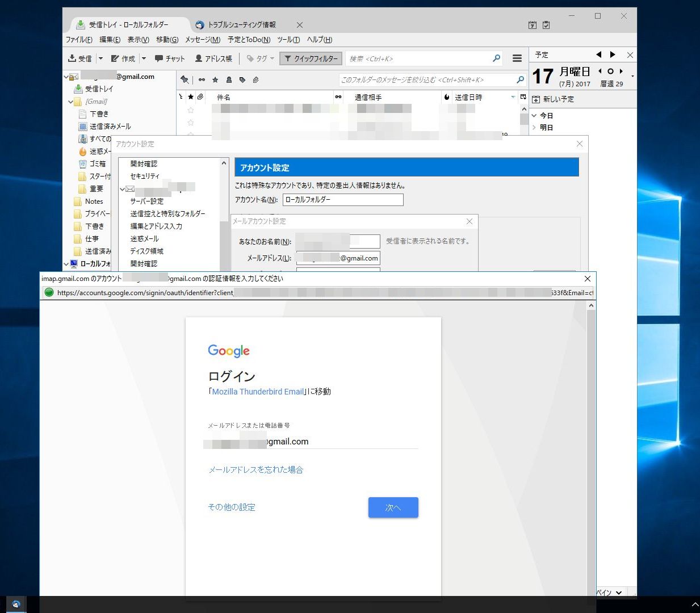Open the 送信済みメール folder under [Gmail]

105,127
